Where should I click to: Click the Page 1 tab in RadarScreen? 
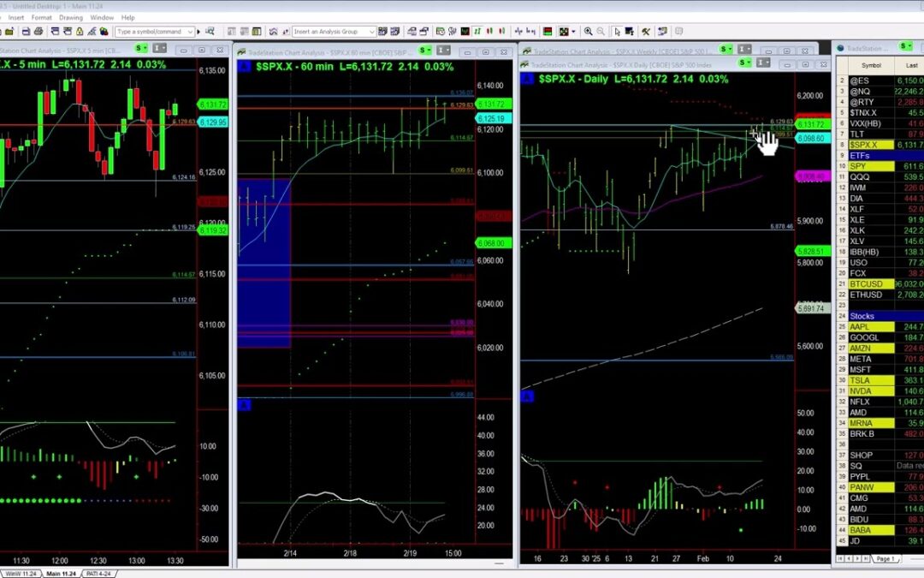[885, 558]
